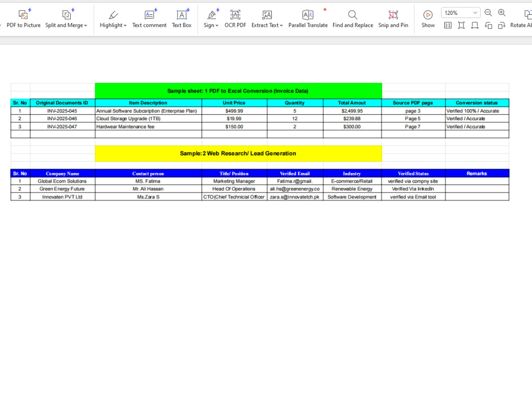Viewport: 532px width, 399px height.
Task: Activate Snip and Pin tool
Action: 393,19
